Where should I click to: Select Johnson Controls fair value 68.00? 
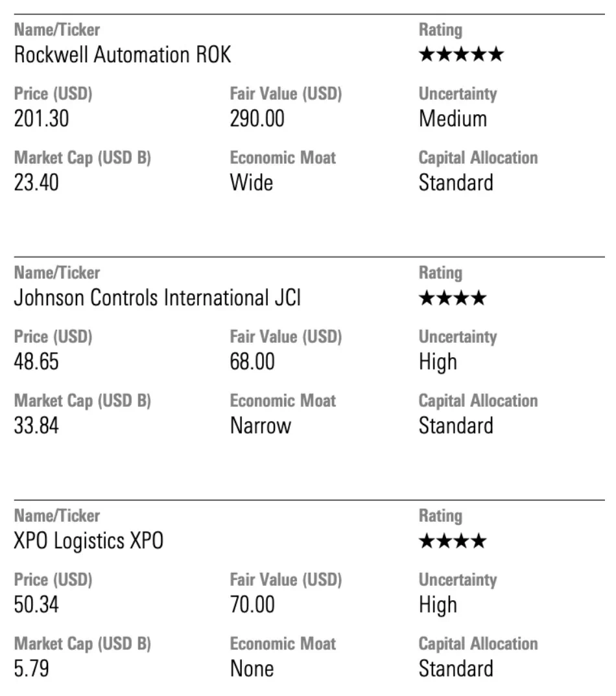tap(252, 362)
